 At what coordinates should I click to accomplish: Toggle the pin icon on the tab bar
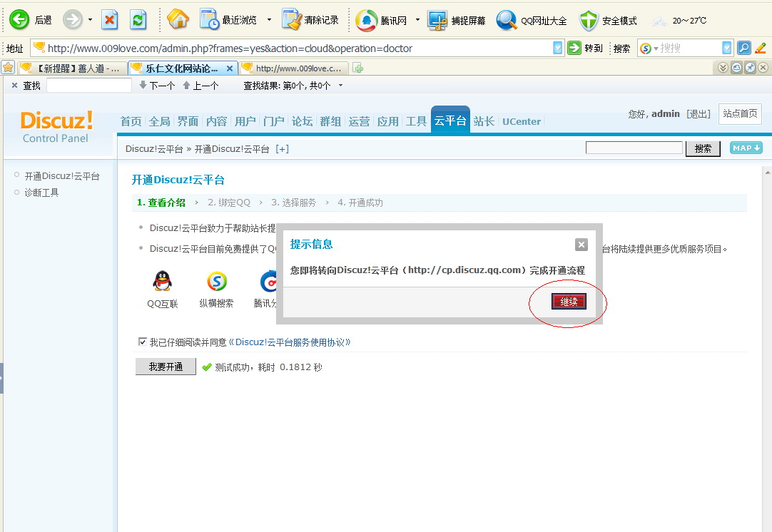[750, 68]
